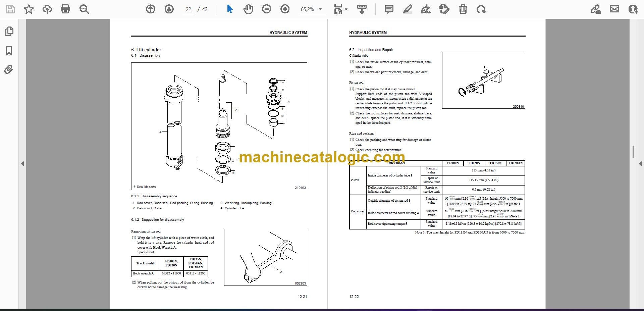Viewport: 644px width, 311px height.
Task: Click the "6.1.1 Disassembly sequence" heading
Action: point(154,196)
